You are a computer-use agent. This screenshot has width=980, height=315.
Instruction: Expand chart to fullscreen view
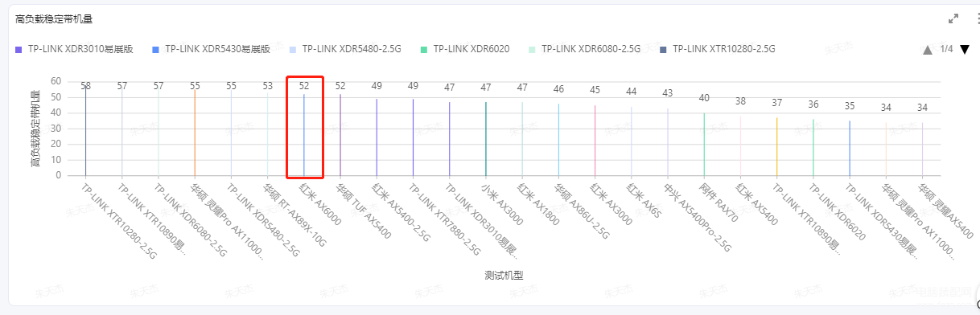pos(953,18)
